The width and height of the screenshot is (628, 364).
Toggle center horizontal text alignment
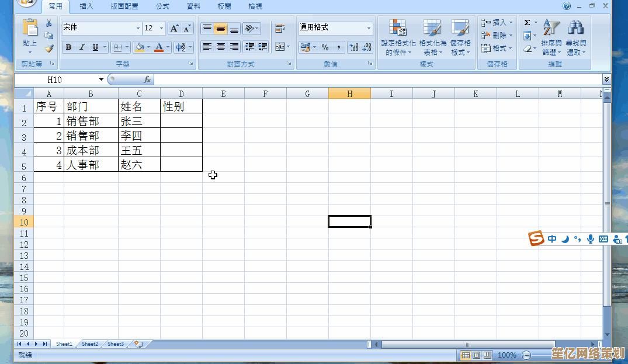[220, 47]
